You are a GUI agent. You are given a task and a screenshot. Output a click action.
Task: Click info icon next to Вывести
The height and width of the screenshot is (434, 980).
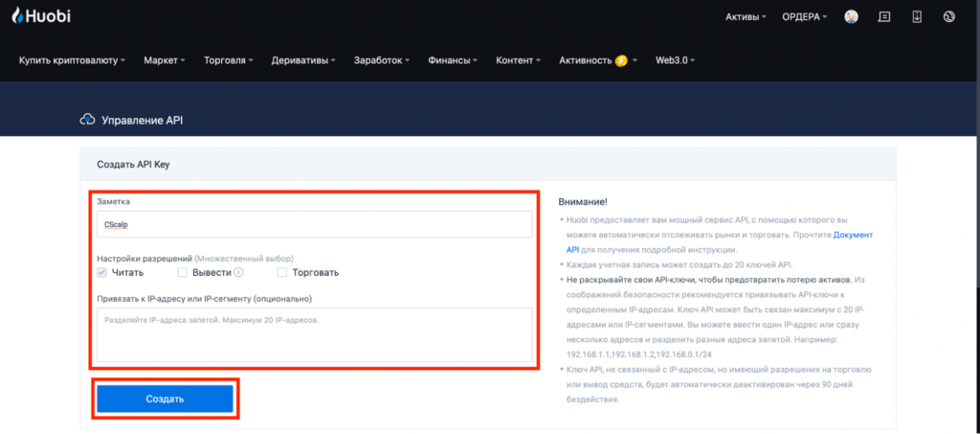(x=238, y=273)
